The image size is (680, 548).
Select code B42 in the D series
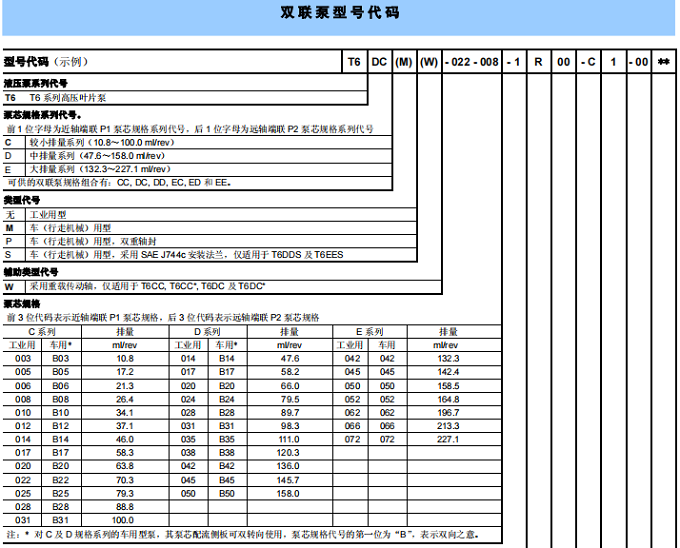pyautogui.click(x=226, y=466)
